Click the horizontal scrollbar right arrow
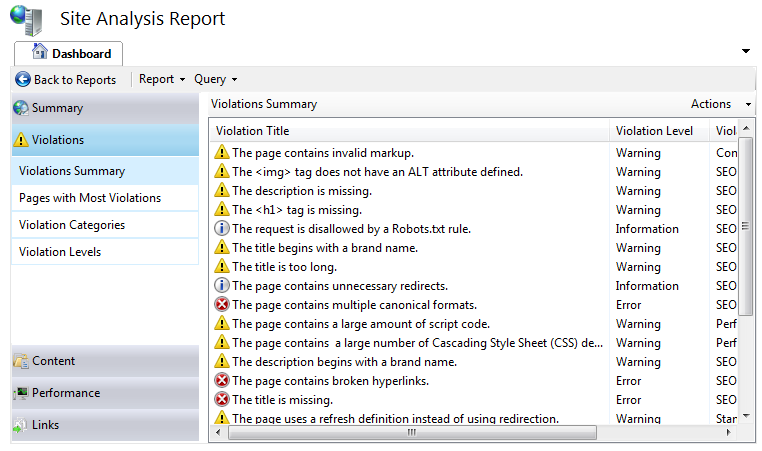This screenshot has height=451, width=762. click(x=728, y=433)
